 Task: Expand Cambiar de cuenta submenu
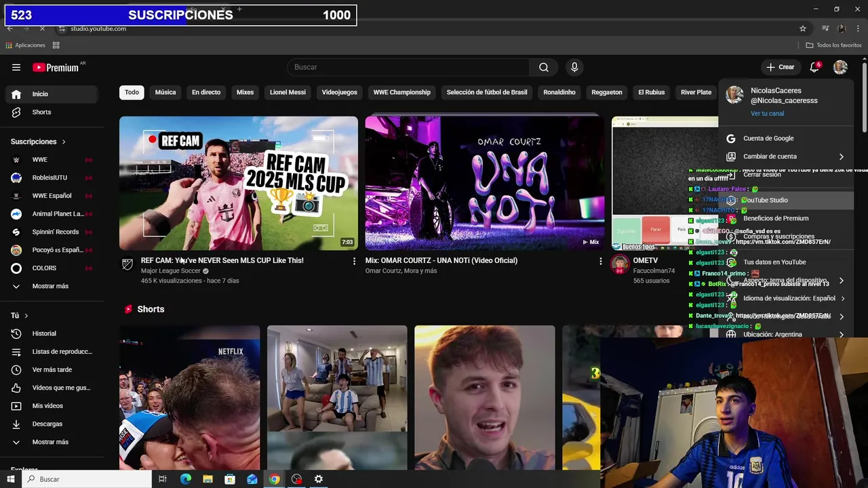tap(785, 157)
